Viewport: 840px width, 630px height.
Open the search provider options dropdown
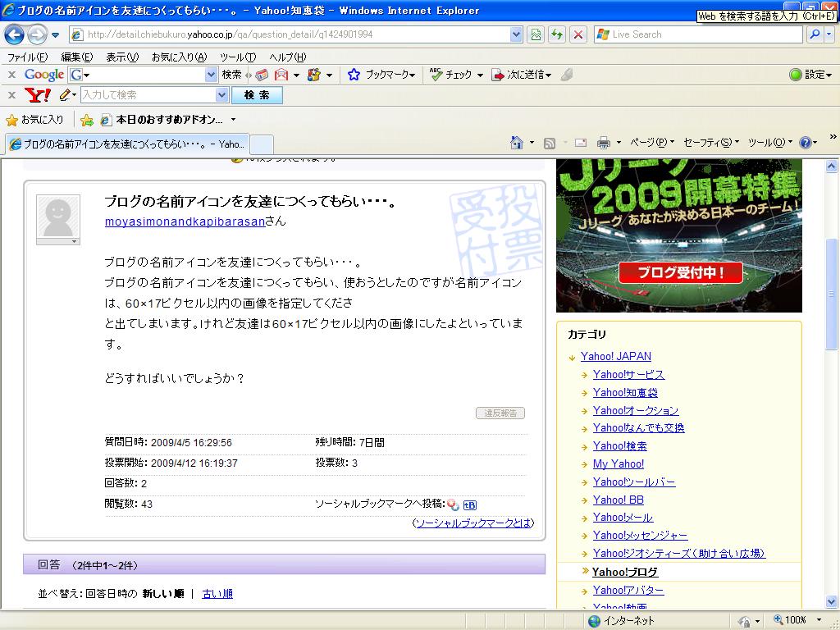829,34
